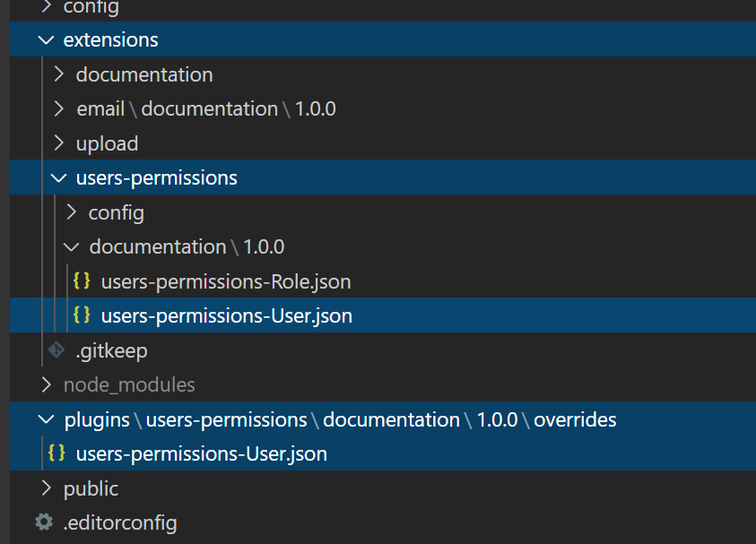The image size is (756, 544).
Task: Collapse the users-permissions folder
Action: (x=58, y=177)
